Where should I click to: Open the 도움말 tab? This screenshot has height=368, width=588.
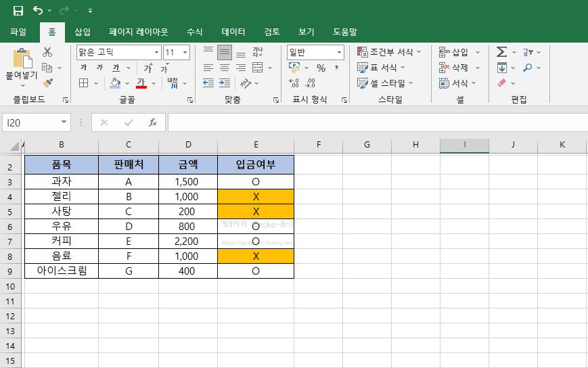click(x=345, y=32)
